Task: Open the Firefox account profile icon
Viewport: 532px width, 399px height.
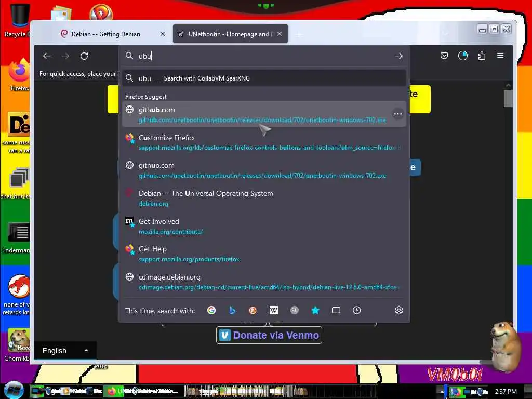Action: (463, 56)
